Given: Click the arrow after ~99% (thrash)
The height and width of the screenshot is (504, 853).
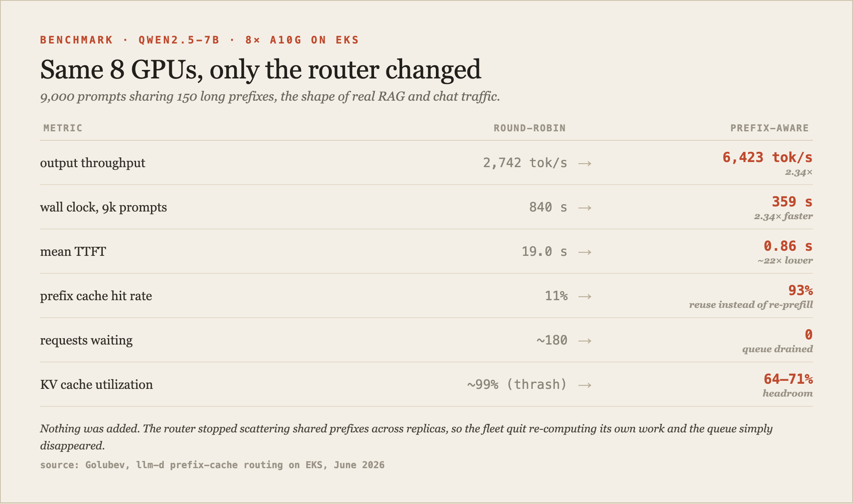Looking at the screenshot, I should pos(585,385).
